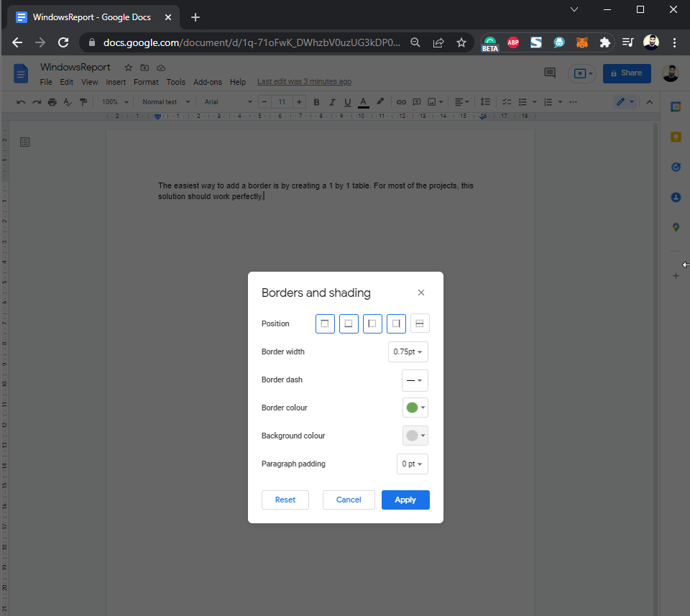Go to Google Docs home icon
This screenshot has width=690, height=616.
21,73
